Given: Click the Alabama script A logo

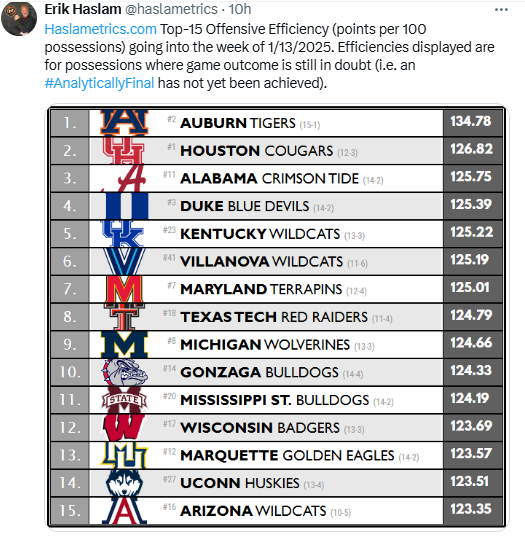Looking at the screenshot, I should 125,178.
